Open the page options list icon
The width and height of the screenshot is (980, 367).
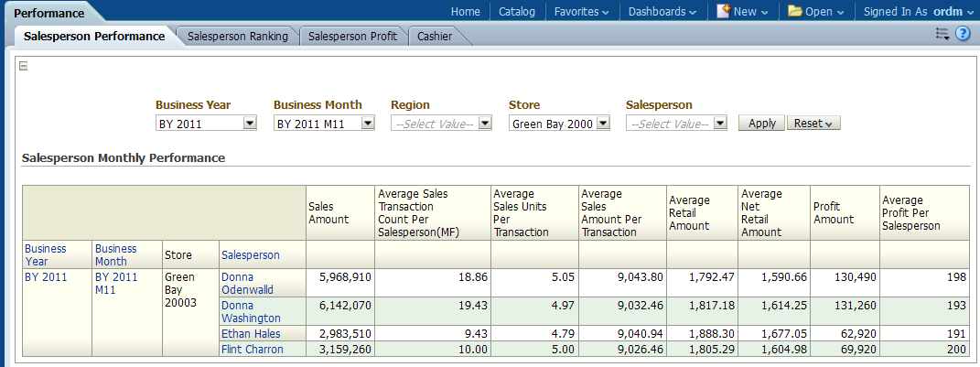click(x=942, y=34)
